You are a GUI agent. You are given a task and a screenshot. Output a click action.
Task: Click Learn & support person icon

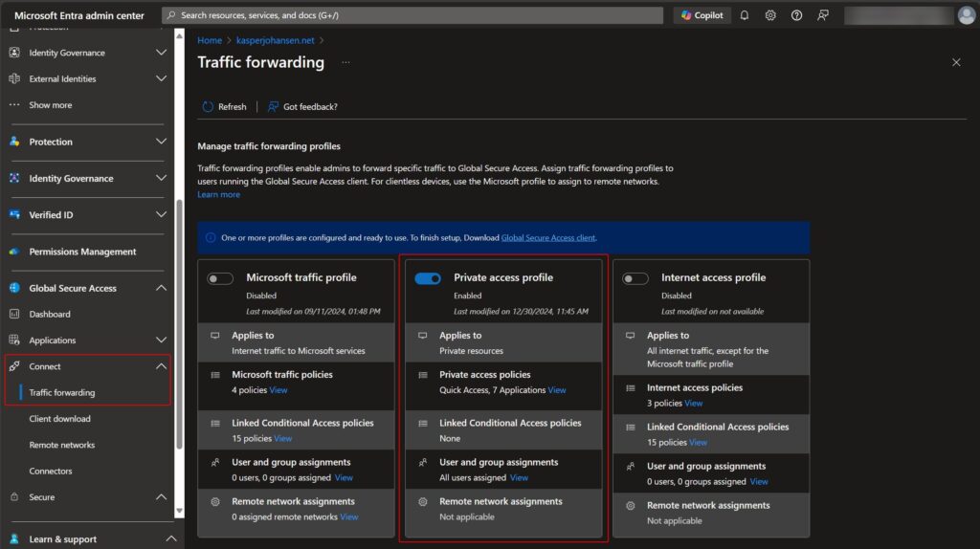[x=14, y=539]
